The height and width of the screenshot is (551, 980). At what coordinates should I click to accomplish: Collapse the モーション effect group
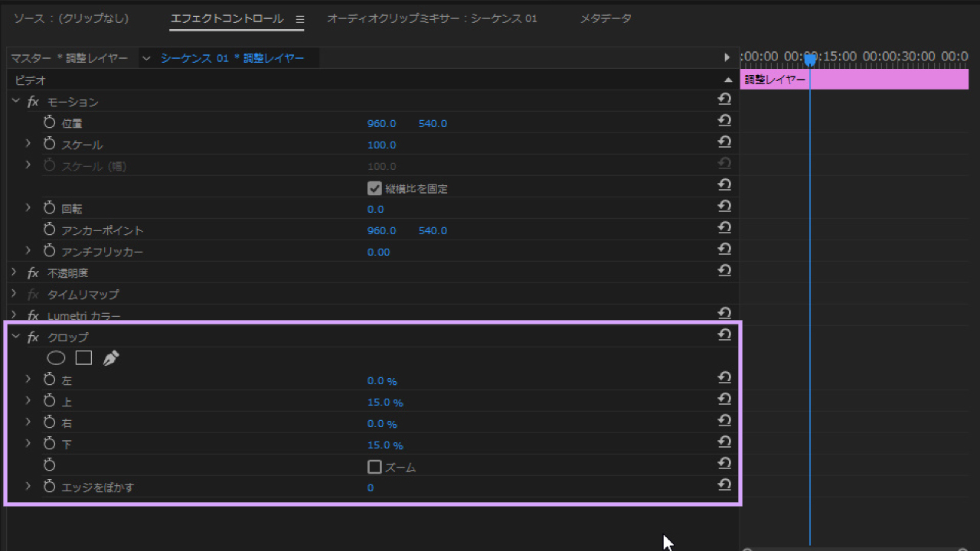pyautogui.click(x=15, y=101)
